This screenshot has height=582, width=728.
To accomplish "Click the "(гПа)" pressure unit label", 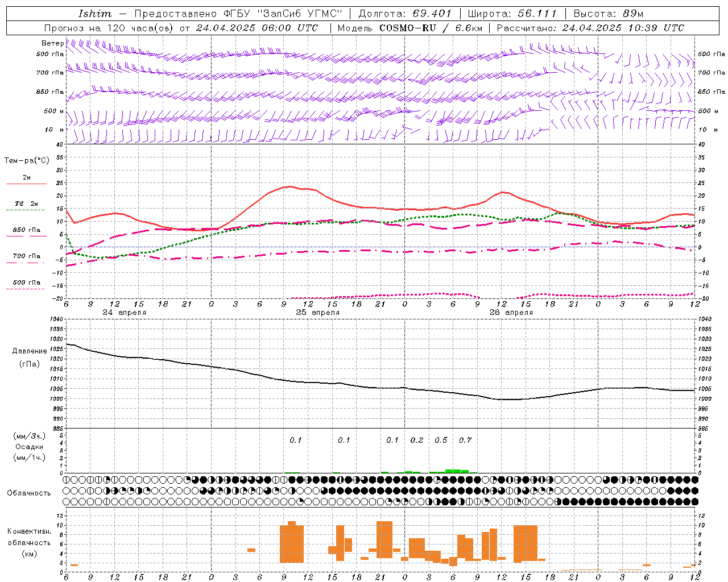I will tap(30, 364).
